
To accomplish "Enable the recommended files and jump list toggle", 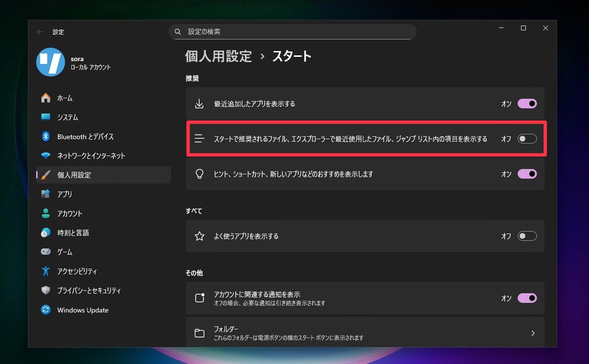I will (x=527, y=139).
